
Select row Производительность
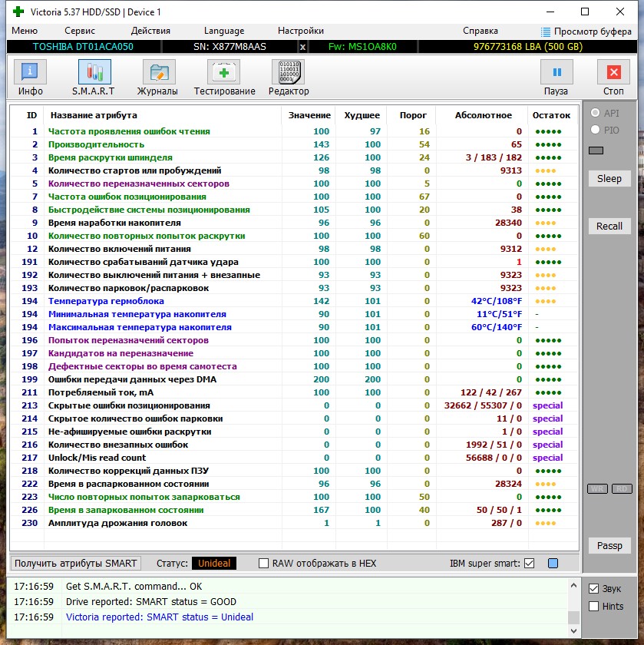(x=294, y=144)
